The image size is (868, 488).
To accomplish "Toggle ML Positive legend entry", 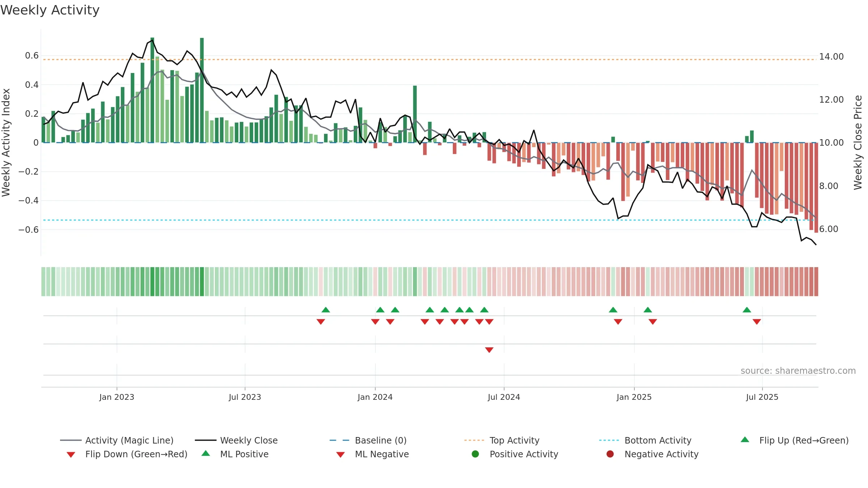I will click(x=235, y=454).
